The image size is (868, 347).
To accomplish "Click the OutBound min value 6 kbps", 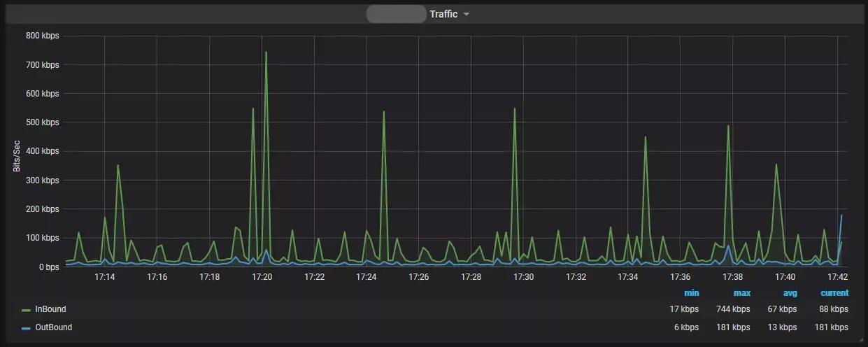I will coord(686,327).
